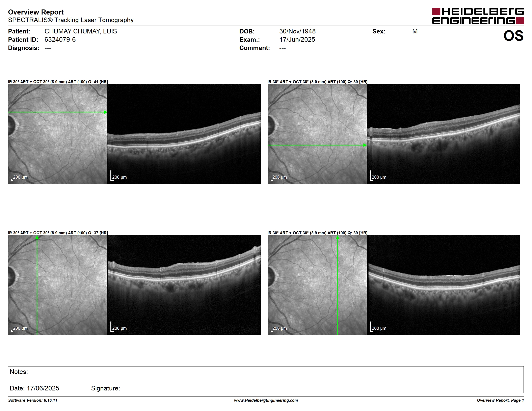Screen dimensions: 532x411
Task: Click the 200 µm scale marker on bottom-left fundus image
Action: pyautogui.click(x=20, y=329)
